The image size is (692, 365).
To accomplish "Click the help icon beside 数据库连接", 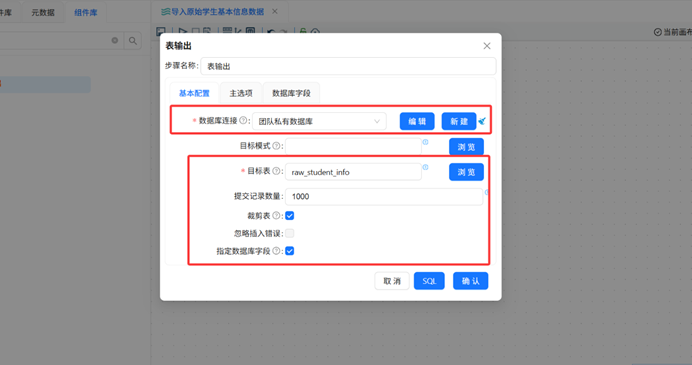I will [243, 120].
